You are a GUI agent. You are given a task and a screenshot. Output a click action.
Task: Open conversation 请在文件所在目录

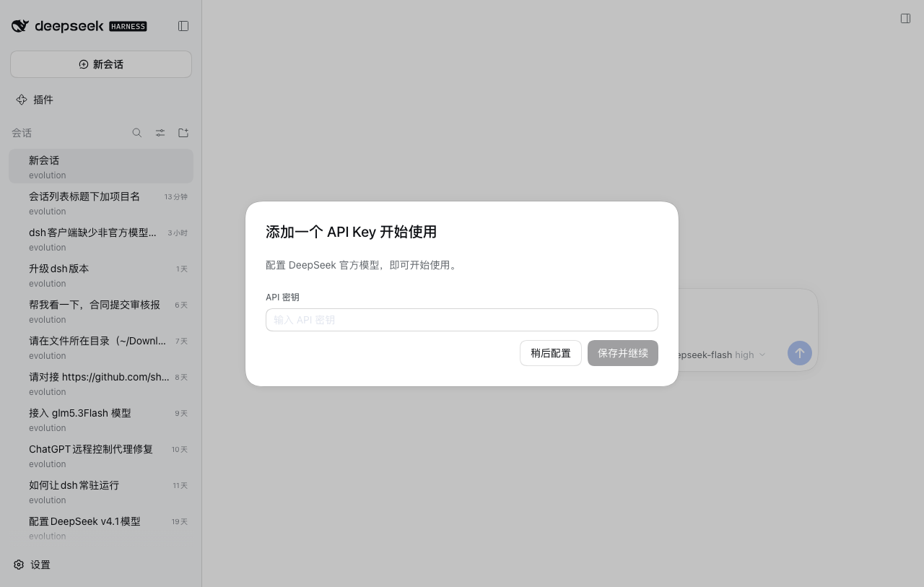point(101,347)
